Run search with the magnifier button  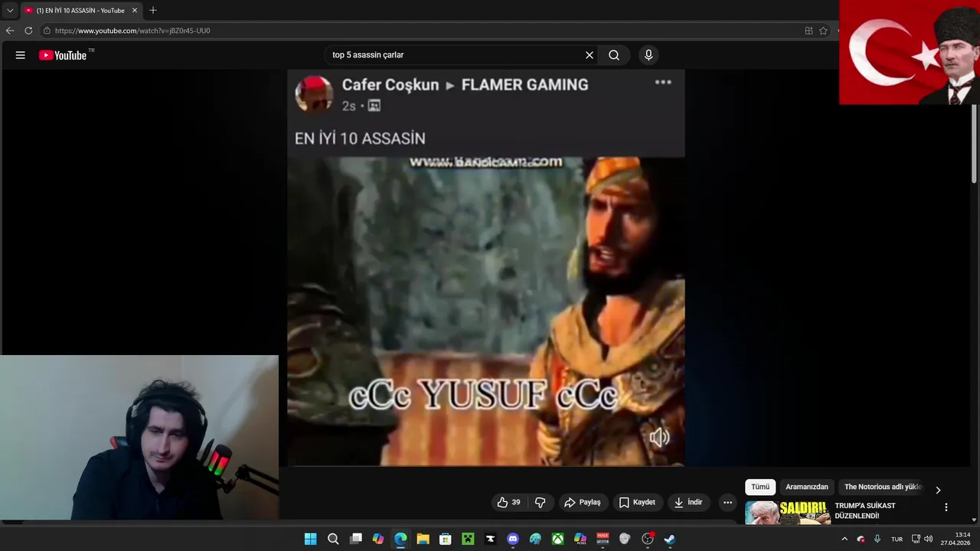click(x=614, y=55)
